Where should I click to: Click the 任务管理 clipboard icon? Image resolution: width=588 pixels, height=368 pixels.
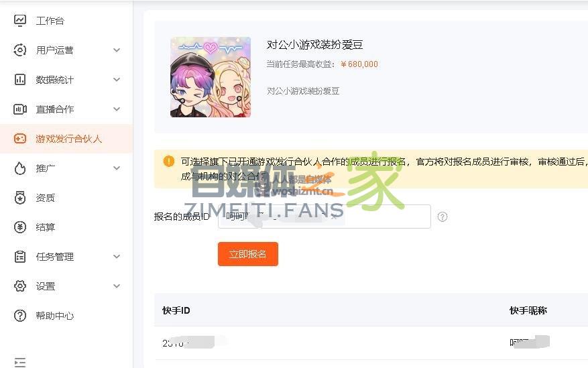point(20,257)
